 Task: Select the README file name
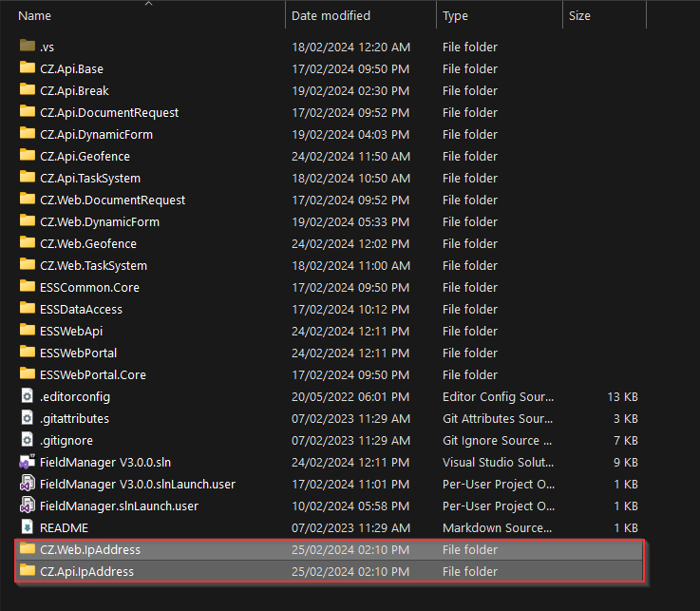coord(64,529)
